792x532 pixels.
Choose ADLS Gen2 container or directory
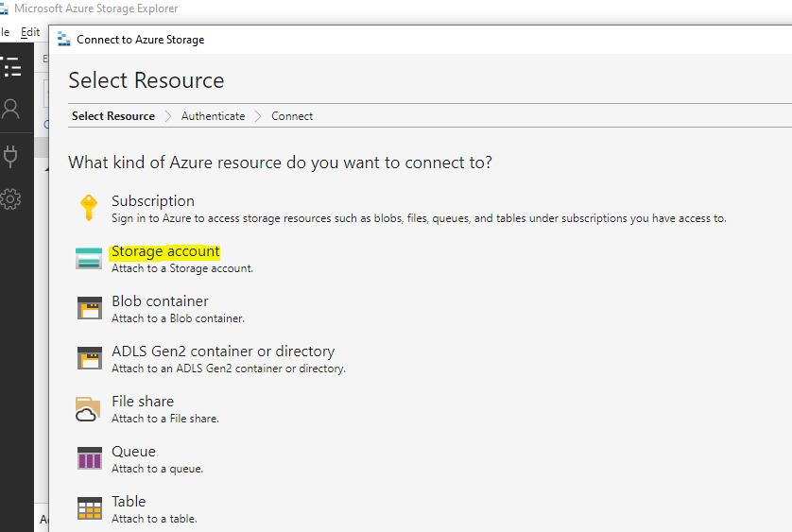click(223, 352)
